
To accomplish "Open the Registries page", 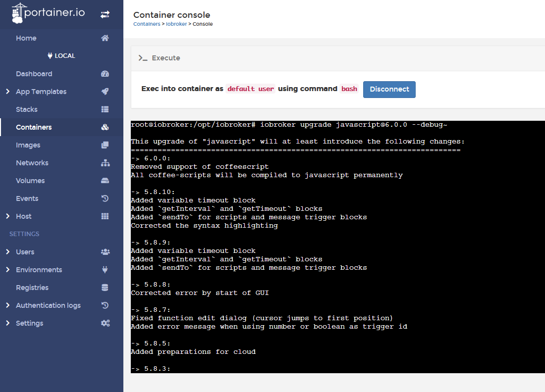I will pyautogui.click(x=32, y=288).
